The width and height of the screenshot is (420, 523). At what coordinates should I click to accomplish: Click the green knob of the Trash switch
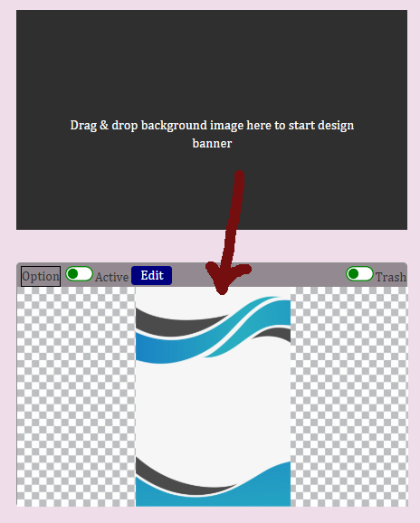(x=353, y=274)
